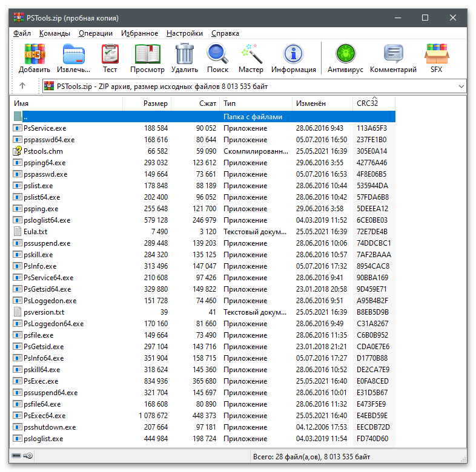The height and width of the screenshot is (472, 476).
Task: Sort by CRC32 column header
Action: (x=374, y=103)
